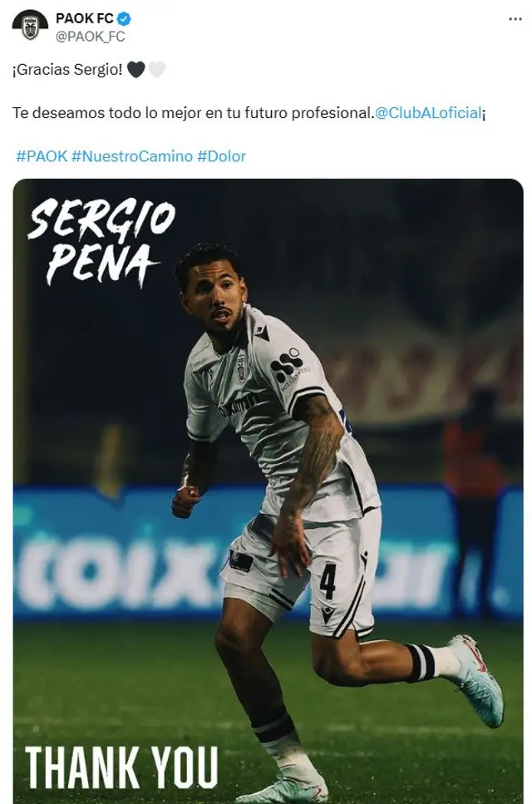Image resolution: width=532 pixels, height=804 pixels.
Task: Click the 'Te deseamos todo lo mejor' sentence
Action: click(x=193, y=113)
